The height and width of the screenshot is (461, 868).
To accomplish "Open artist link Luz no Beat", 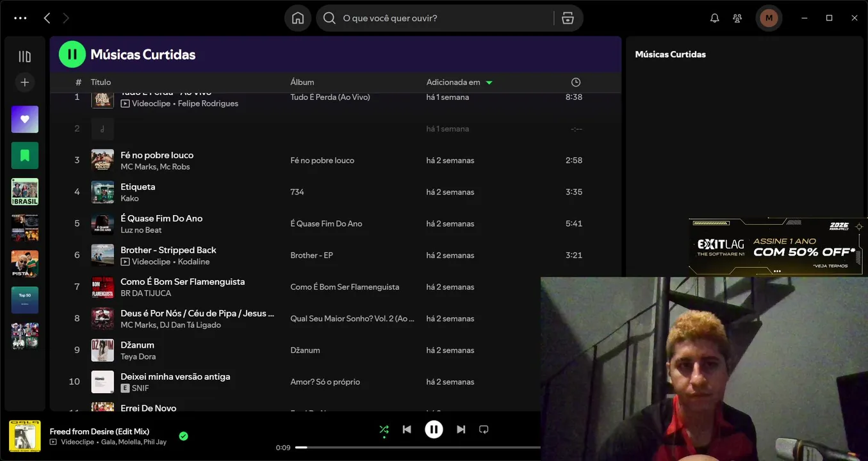I will click(x=141, y=230).
